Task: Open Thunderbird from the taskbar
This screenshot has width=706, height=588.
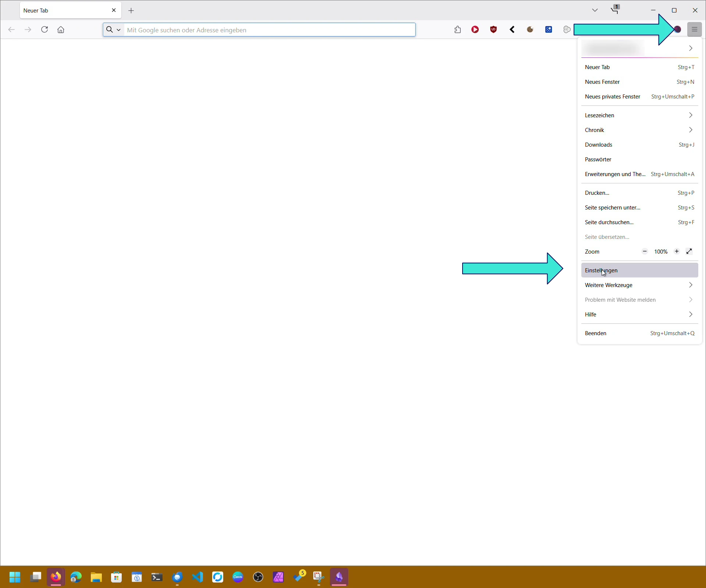Action: [x=177, y=577]
